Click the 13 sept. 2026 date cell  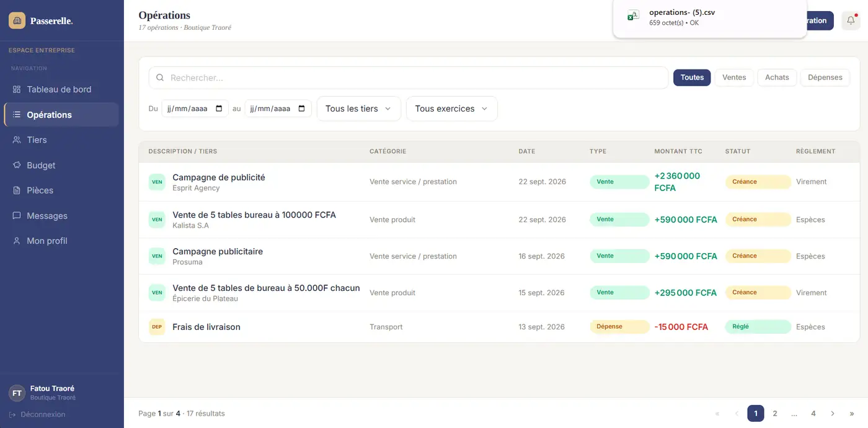click(541, 327)
